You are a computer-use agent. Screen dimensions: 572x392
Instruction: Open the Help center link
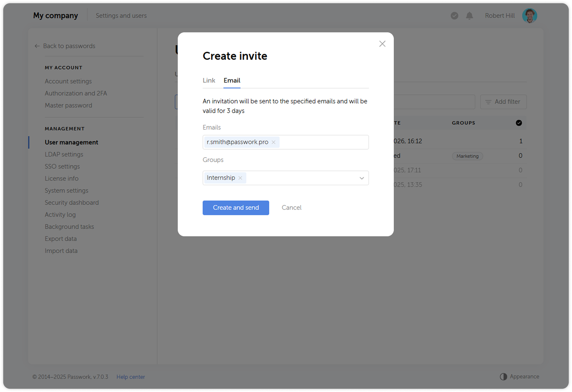[x=131, y=377]
